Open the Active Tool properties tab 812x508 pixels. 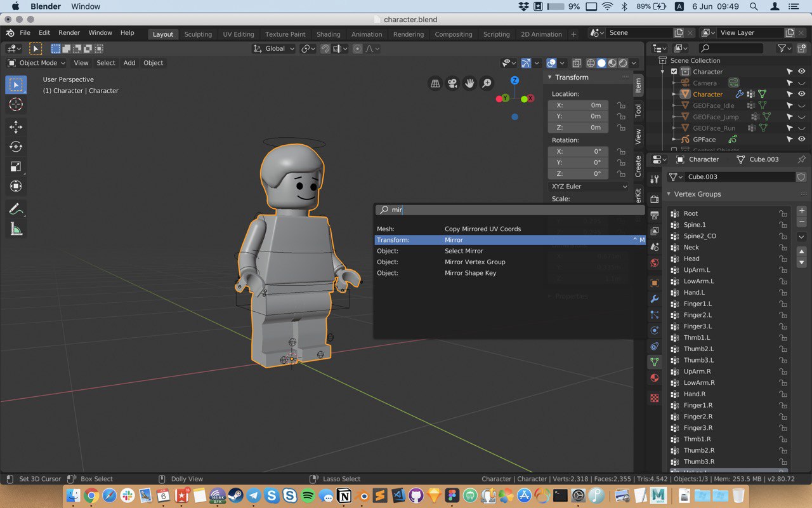click(x=655, y=180)
